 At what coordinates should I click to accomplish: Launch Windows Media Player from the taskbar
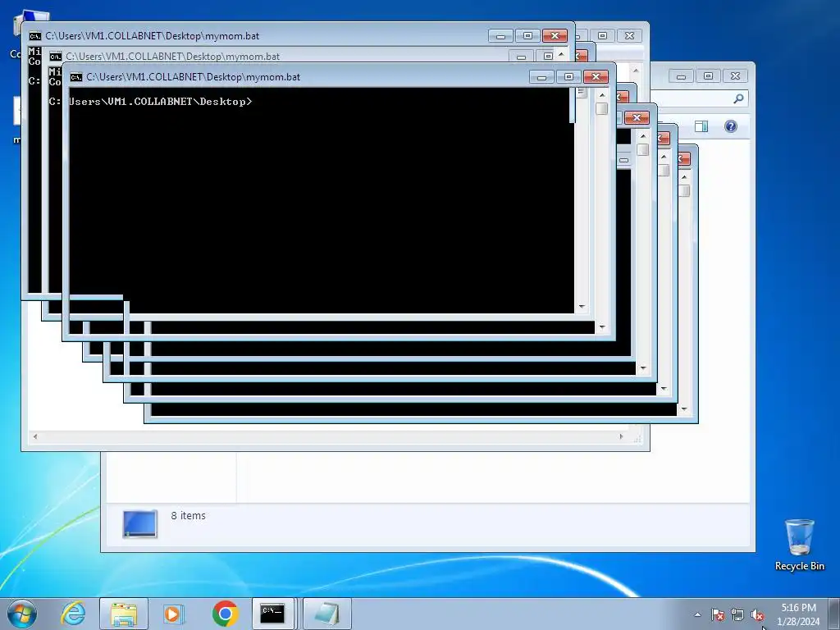click(x=173, y=614)
